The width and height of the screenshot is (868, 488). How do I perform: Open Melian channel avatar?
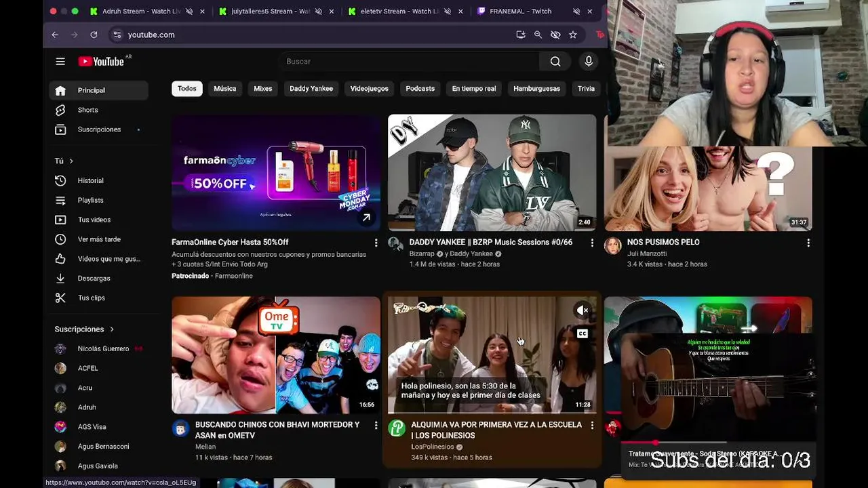180,428
